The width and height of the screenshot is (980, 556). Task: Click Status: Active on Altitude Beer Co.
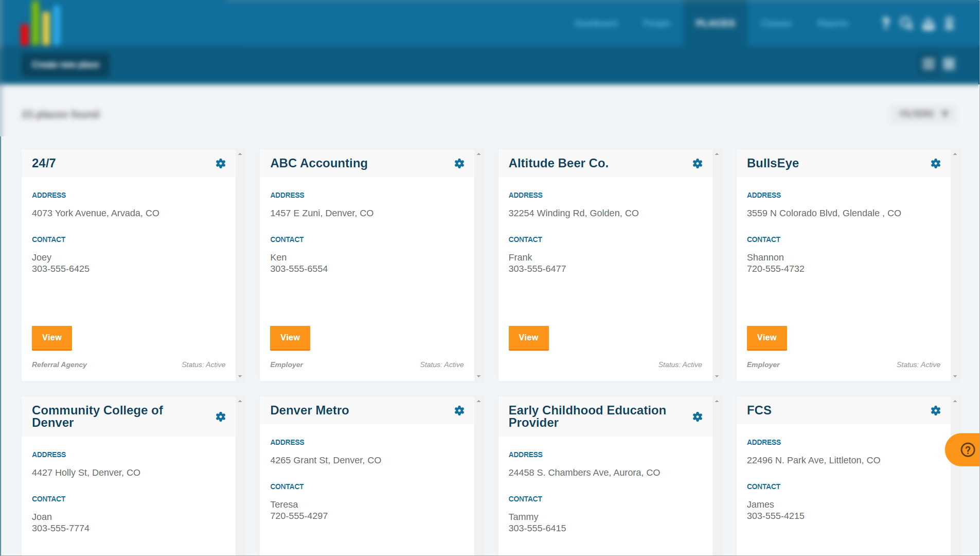coord(680,364)
